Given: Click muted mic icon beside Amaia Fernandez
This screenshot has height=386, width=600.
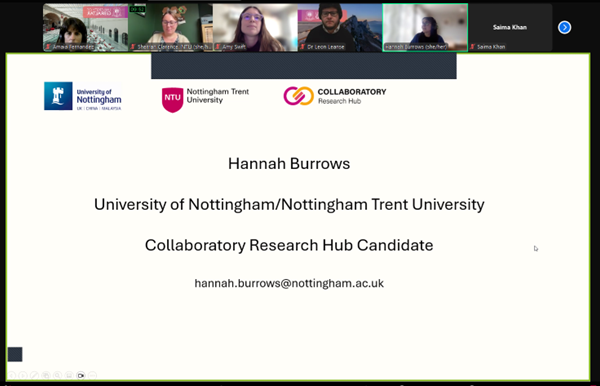Looking at the screenshot, I should pos(48,47).
